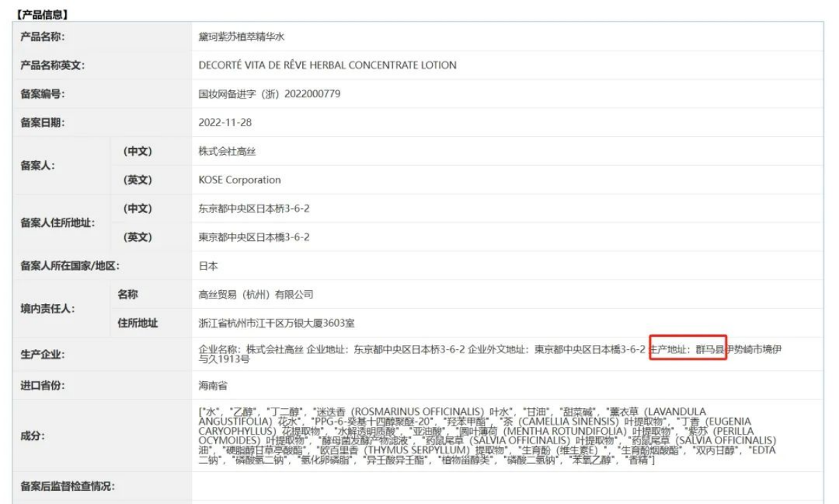839x504 pixels.
Task: Click the 住所地址 sublabel under 境内责任人
Action: point(138,323)
